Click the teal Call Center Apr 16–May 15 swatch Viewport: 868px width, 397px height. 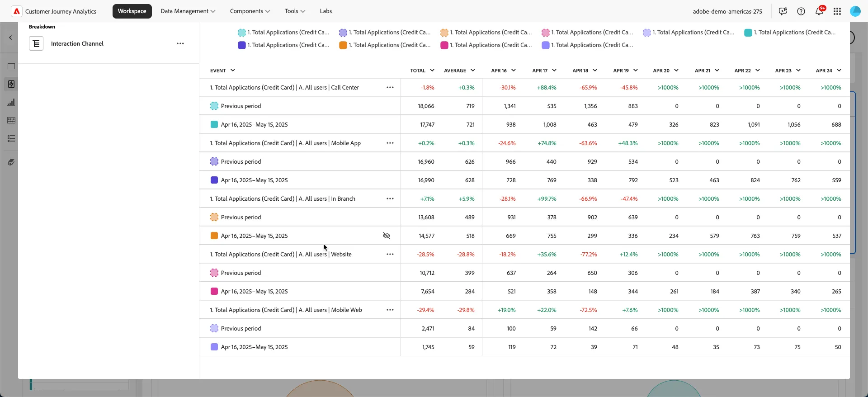(214, 124)
